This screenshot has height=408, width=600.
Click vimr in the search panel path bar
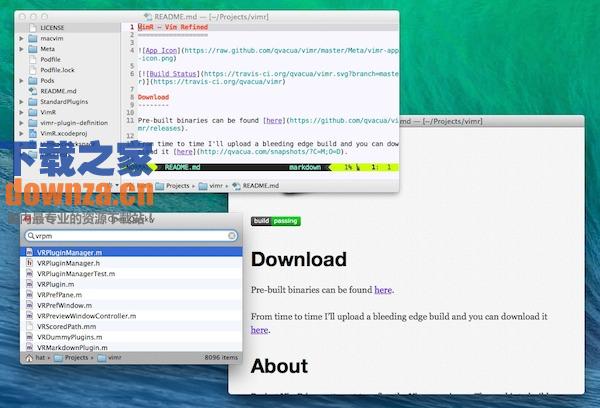point(109,358)
